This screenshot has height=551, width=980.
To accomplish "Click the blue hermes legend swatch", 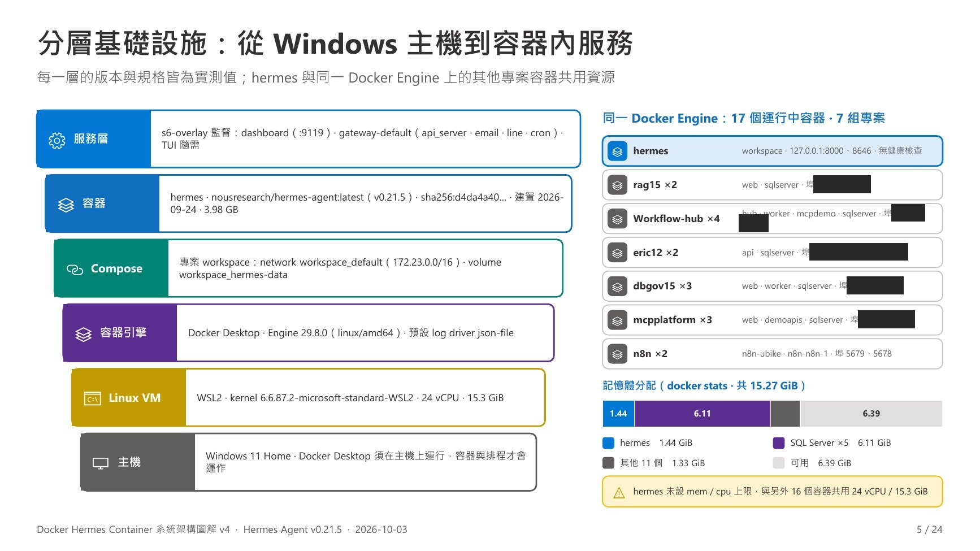I will click(609, 443).
